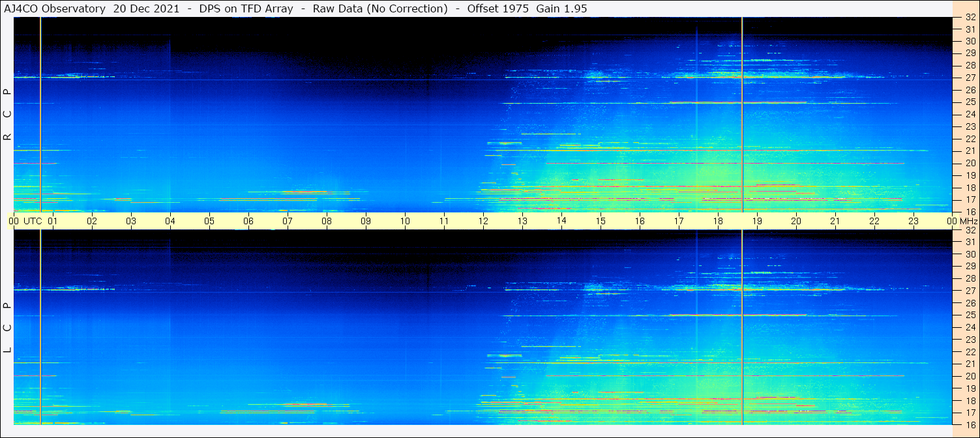Click the green vertical marker near 18:35 in LCP panel

point(742,327)
